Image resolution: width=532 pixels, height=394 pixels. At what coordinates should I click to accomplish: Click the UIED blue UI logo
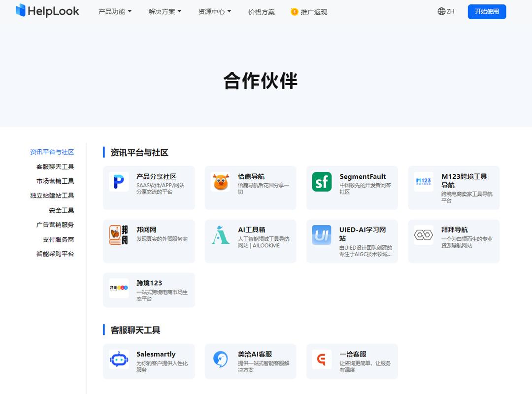322,235
